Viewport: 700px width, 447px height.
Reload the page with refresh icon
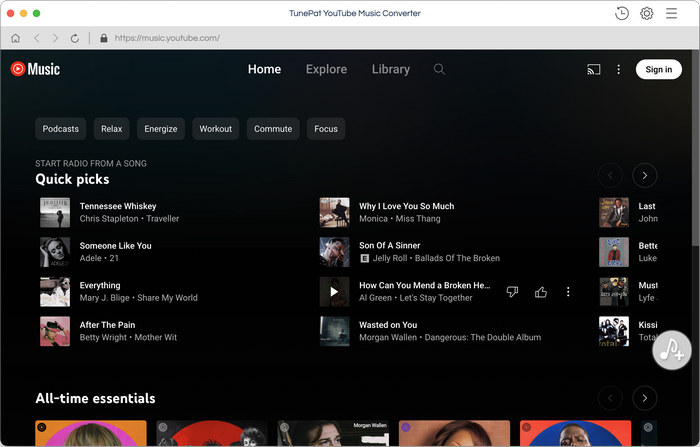[75, 38]
